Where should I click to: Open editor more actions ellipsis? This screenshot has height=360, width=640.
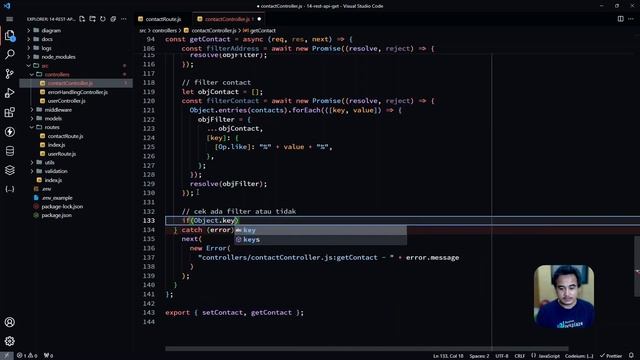631,19
